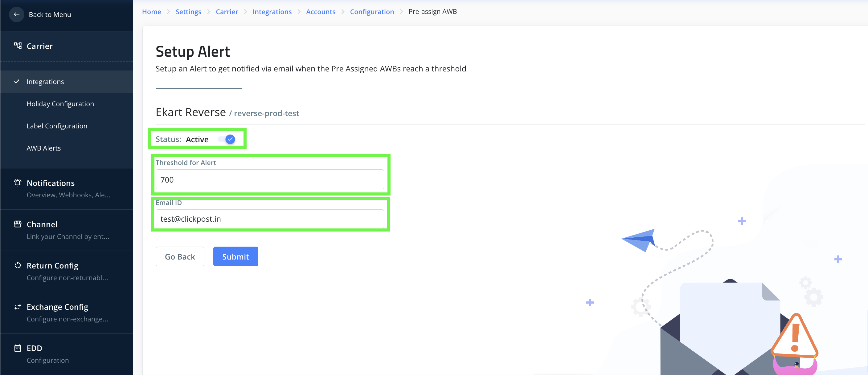Click the EDD calendar icon
Screen dimensions: 868x375
(x=18, y=348)
